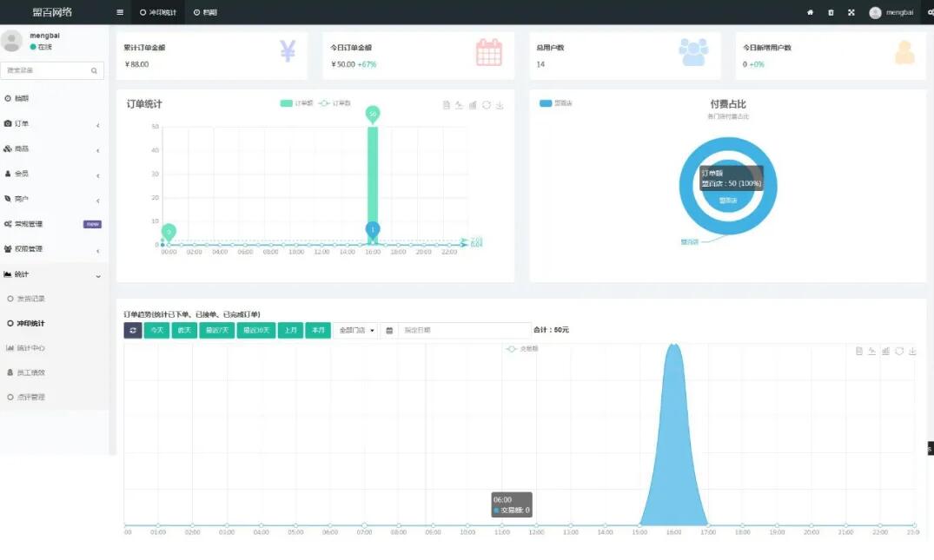Click the 指定日期 date input field

[464, 330]
